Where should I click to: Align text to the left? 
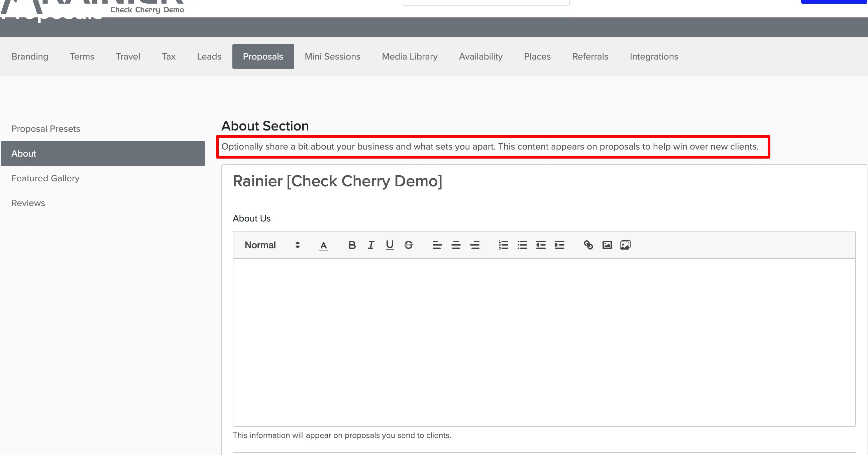point(437,245)
